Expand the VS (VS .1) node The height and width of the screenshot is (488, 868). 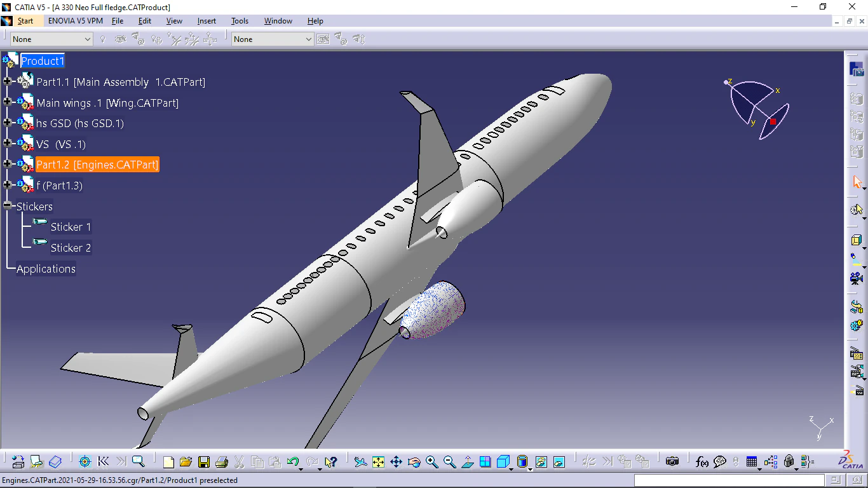coord(8,144)
